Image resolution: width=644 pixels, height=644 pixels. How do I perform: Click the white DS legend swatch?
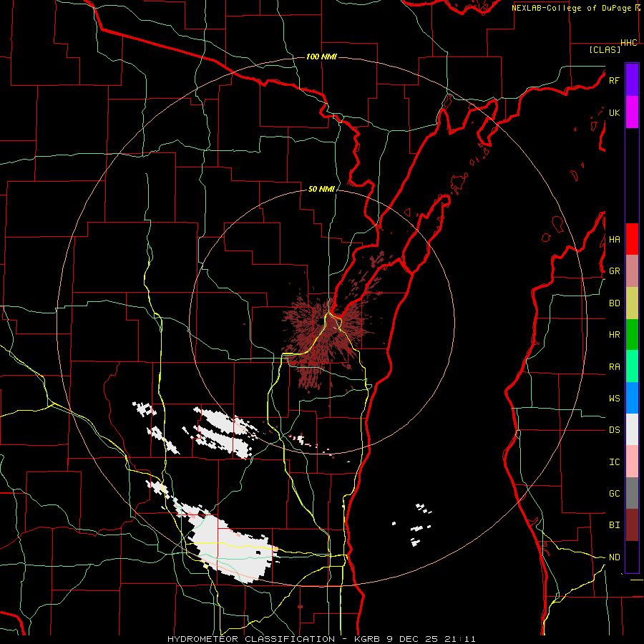[x=632, y=429]
